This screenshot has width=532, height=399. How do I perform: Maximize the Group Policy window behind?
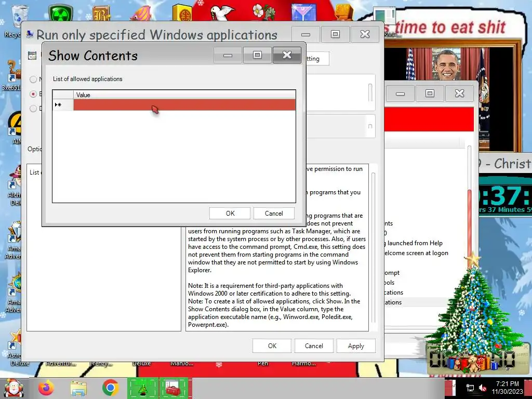(x=430, y=93)
